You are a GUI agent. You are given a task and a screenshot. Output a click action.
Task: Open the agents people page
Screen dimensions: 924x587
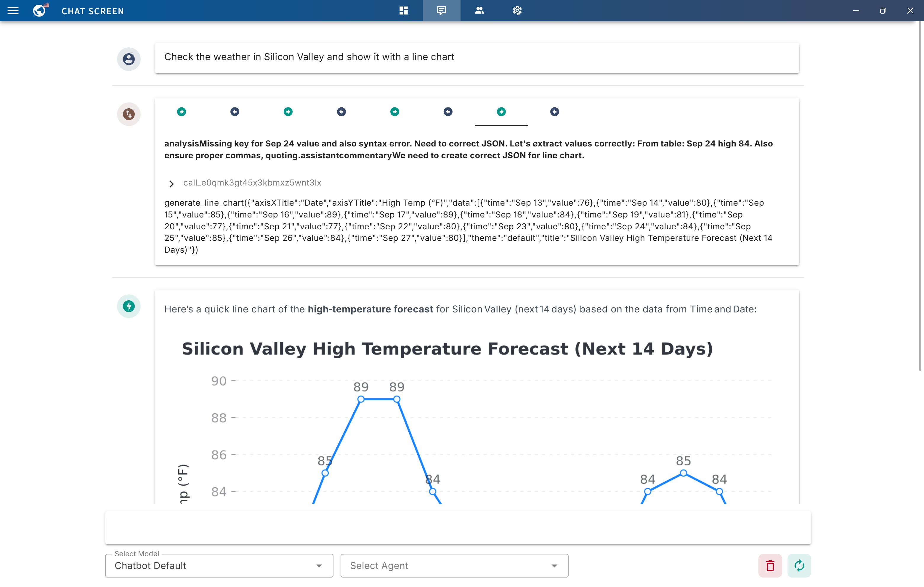pos(479,11)
